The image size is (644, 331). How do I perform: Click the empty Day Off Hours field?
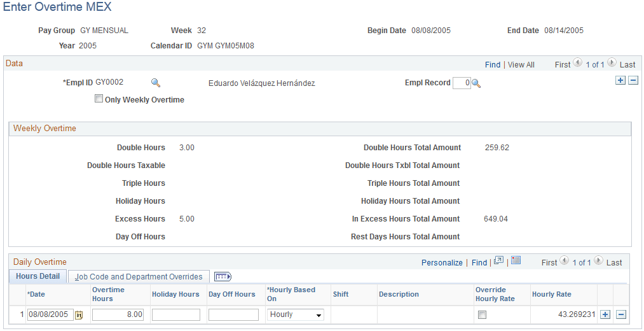pyautogui.click(x=233, y=315)
